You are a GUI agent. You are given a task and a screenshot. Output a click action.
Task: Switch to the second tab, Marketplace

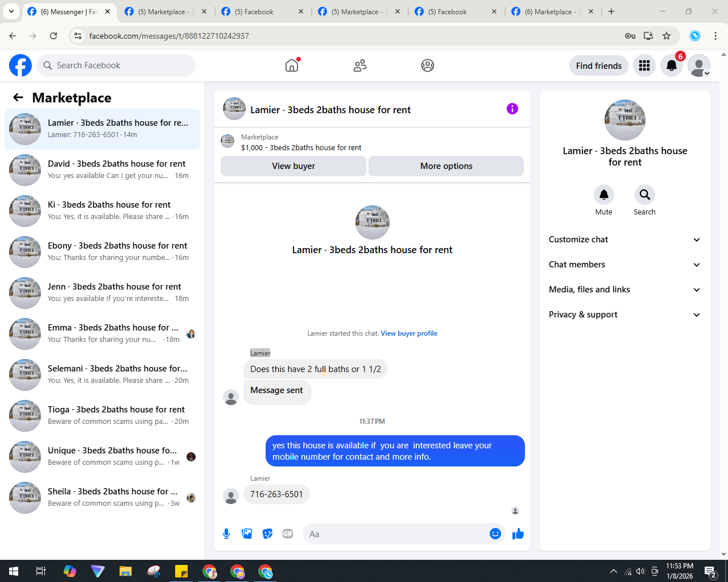tap(166, 11)
